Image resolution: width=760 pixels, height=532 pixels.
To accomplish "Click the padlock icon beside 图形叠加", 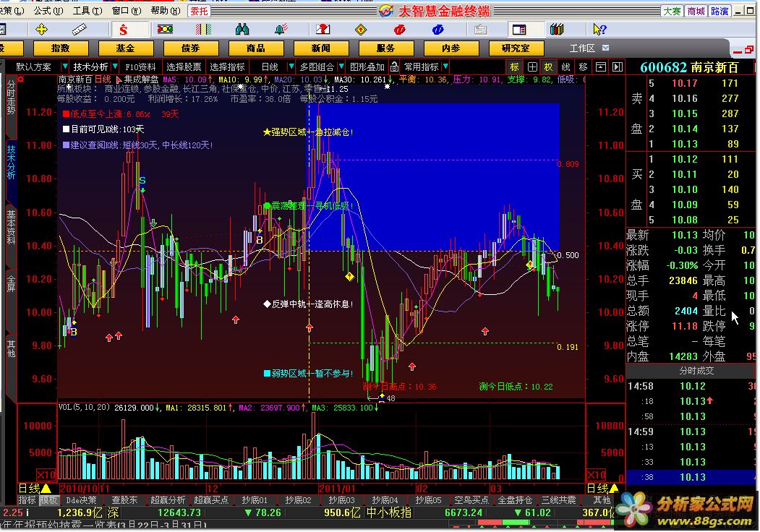I will pyautogui.click(x=395, y=66).
